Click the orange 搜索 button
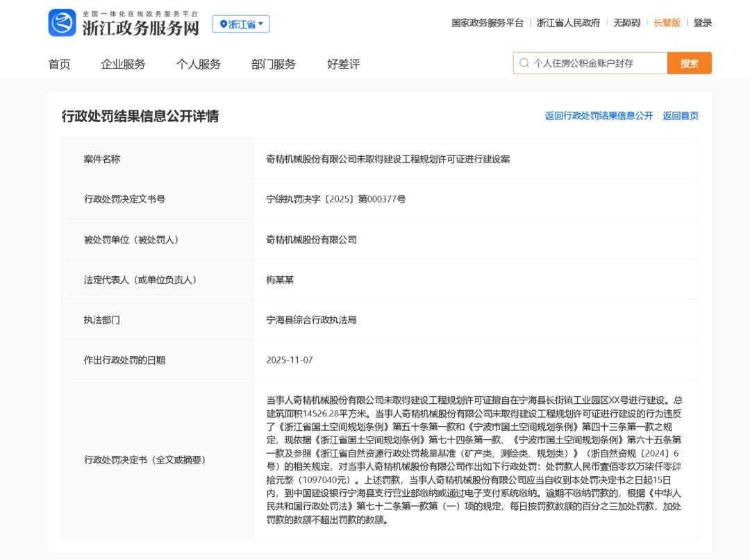 point(690,63)
